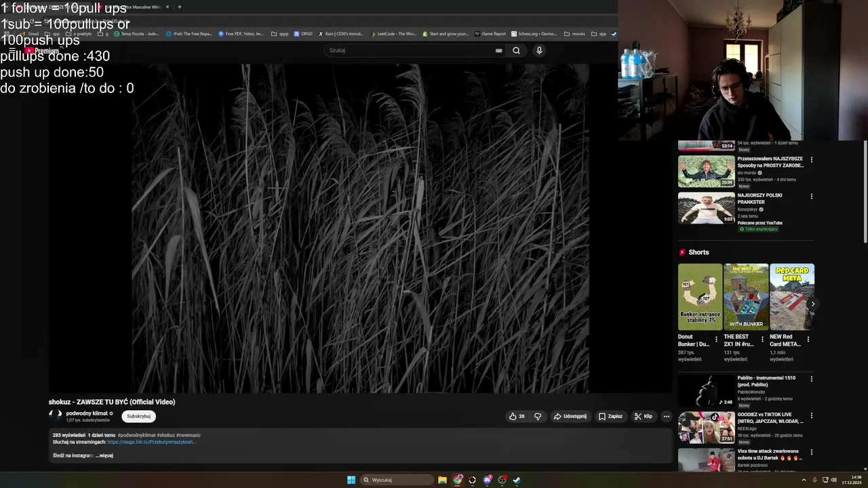Open the Game Report bookmark
The height and width of the screenshot is (488, 868).
[x=490, y=34]
